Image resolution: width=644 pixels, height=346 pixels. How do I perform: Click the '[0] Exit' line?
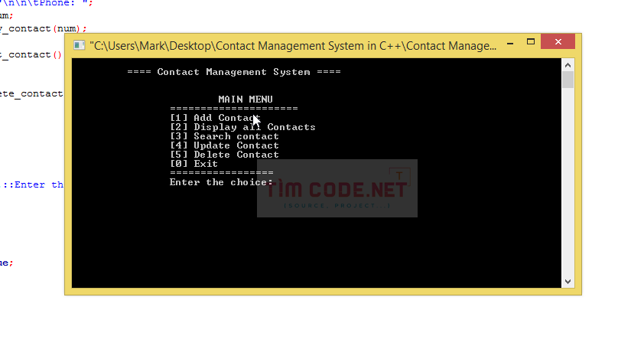(194, 164)
